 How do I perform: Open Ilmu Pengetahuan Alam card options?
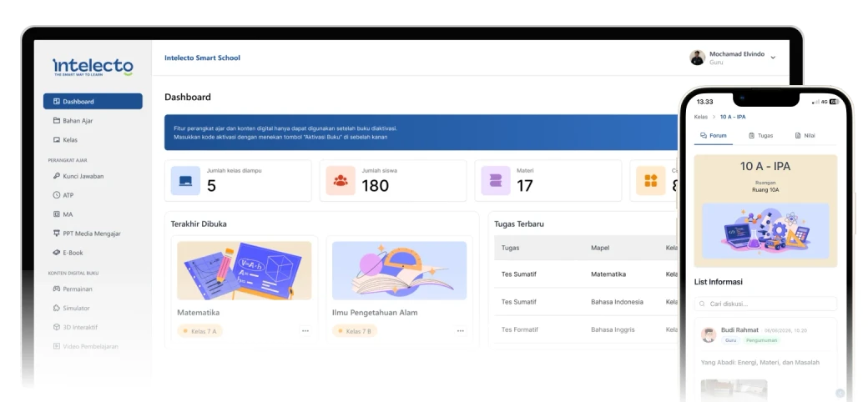pyautogui.click(x=460, y=330)
